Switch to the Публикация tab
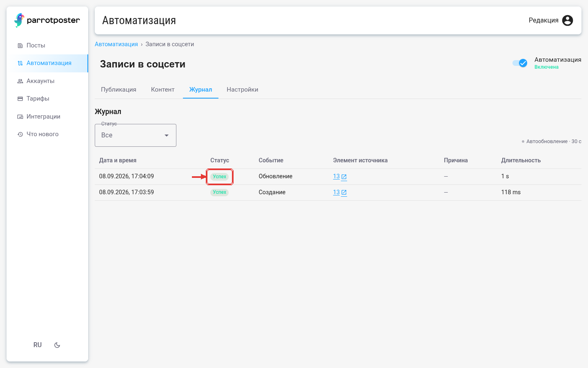 119,90
